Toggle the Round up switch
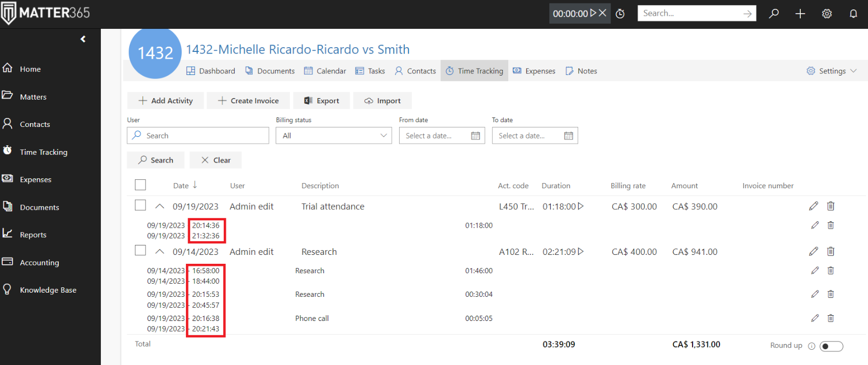 [831, 346]
